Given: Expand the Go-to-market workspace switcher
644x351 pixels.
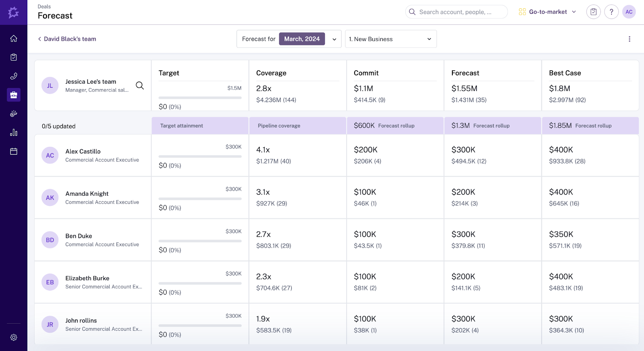Looking at the screenshot, I should pos(547,12).
